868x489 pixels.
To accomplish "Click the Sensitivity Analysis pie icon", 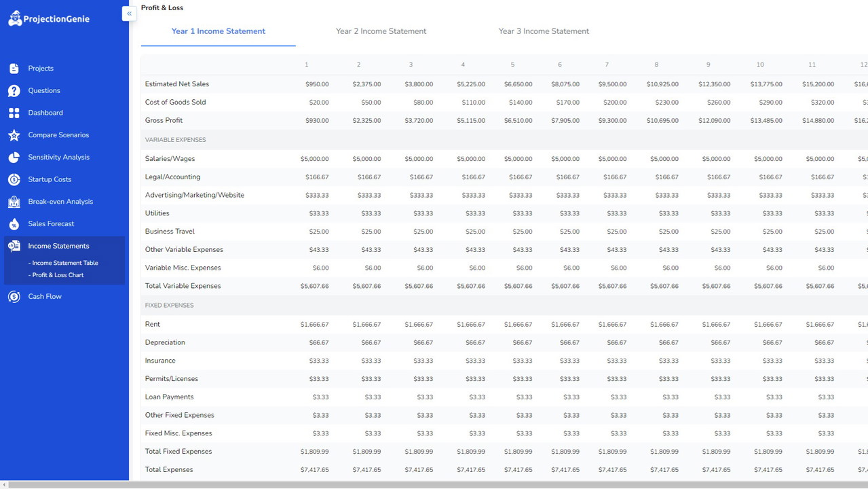I will pyautogui.click(x=14, y=158).
